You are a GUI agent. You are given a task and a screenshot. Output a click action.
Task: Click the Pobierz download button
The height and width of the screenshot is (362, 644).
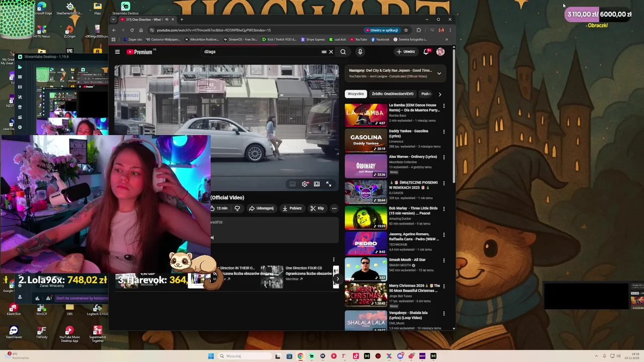point(292,208)
